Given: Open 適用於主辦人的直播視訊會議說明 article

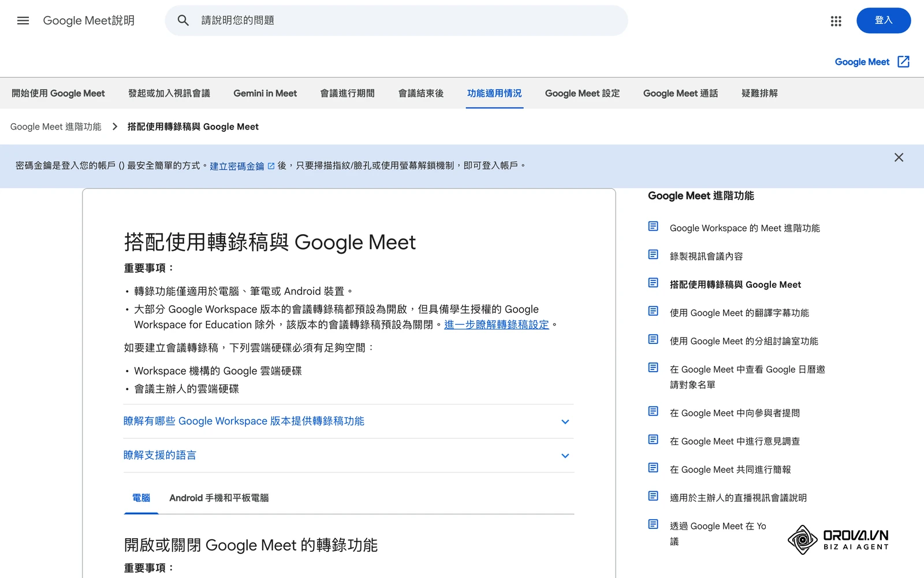Looking at the screenshot, I should pos(738,498).
